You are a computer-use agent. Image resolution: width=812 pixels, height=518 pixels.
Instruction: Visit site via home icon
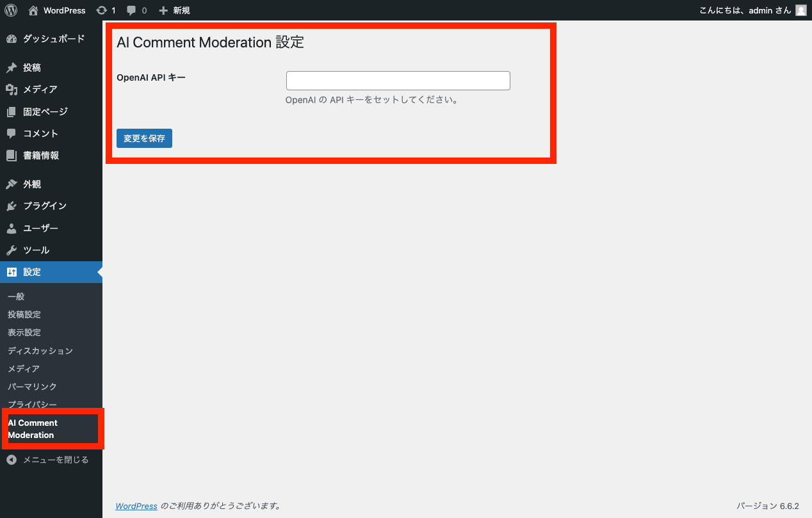33,10
